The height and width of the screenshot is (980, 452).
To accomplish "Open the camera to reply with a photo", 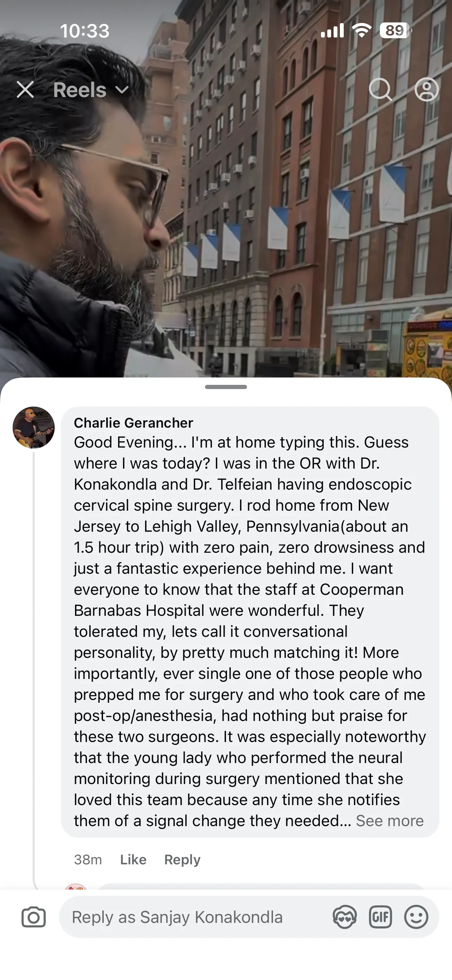I will tap(34, 917).
